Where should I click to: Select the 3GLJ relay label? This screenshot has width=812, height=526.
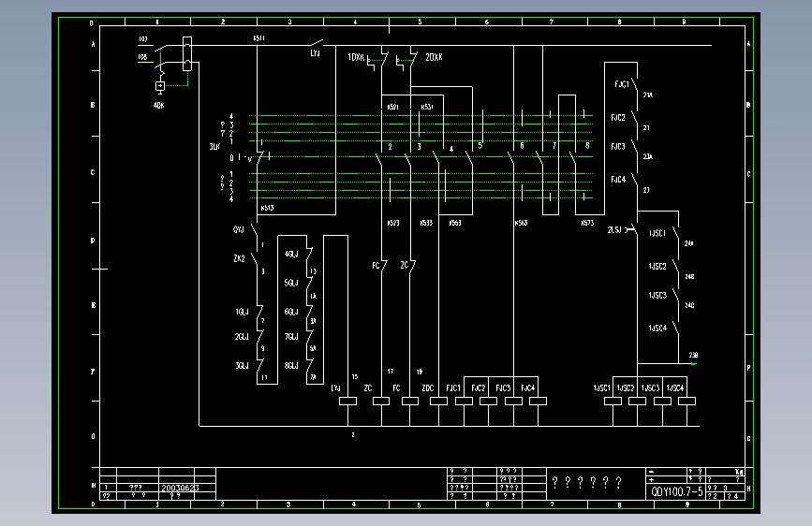click(242, 366)
